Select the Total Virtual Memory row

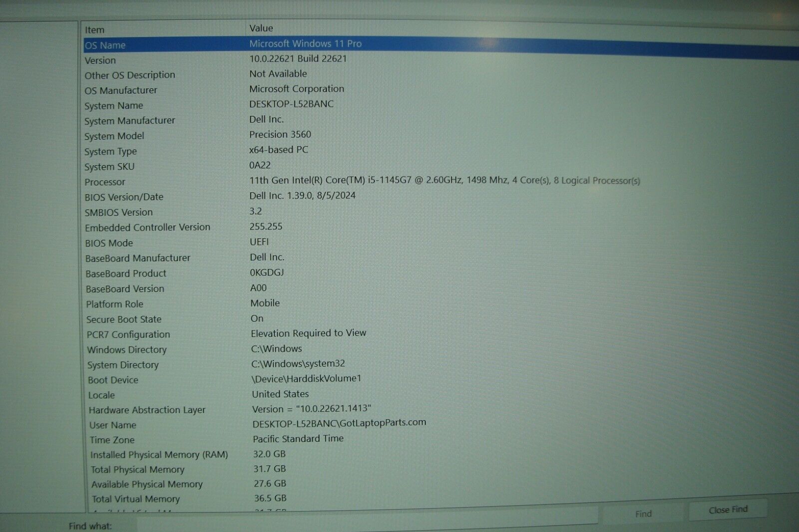(200, 499)
